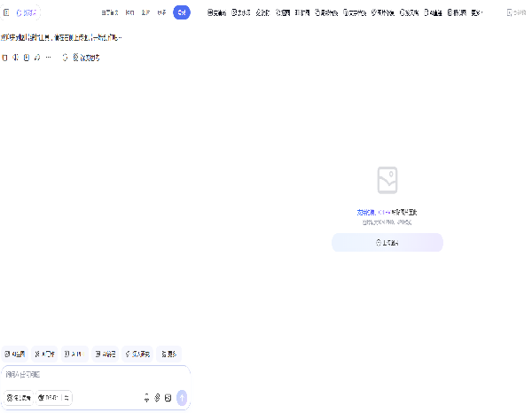Screen dimensions: 532x413
Task: Click the regenerate response circular arrow icon
Action: tap(65, 58)
